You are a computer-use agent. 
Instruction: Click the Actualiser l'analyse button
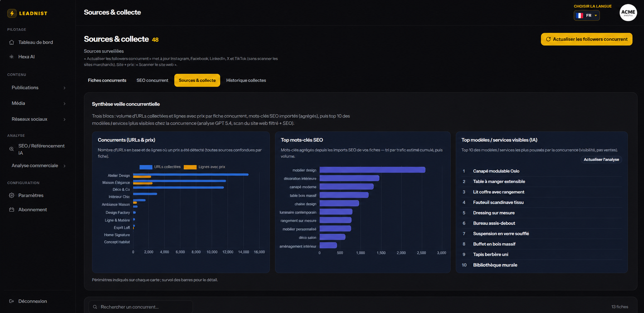(x=601, y=159)
